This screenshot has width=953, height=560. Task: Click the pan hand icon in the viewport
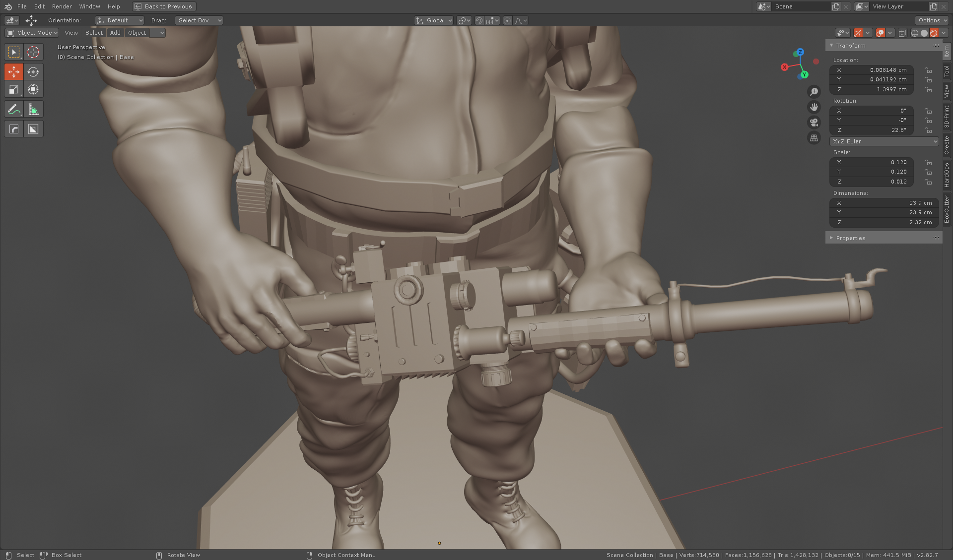(814, 107)
